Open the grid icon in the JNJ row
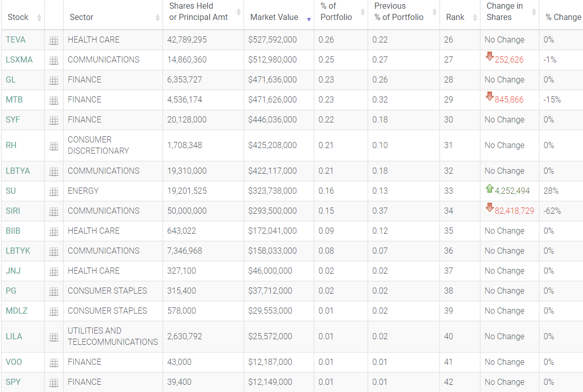The width and height of the screenshot is (583, 392). pos(54,272)
